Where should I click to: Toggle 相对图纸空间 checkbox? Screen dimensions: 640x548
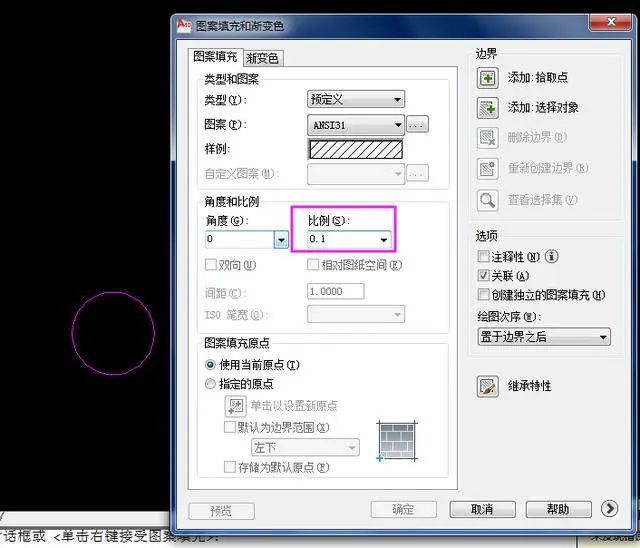[x=313, y=264]
